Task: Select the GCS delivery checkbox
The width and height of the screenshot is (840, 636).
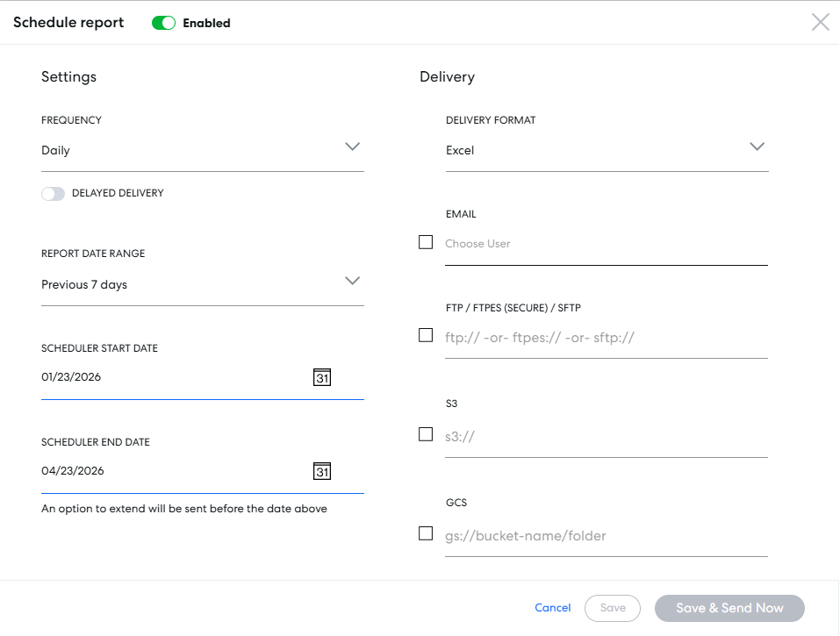Action: point(426,533)
